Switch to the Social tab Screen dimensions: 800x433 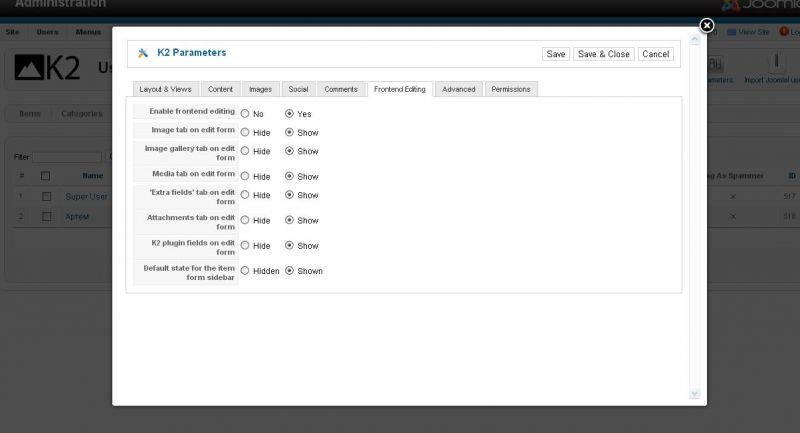pos(298,89)
